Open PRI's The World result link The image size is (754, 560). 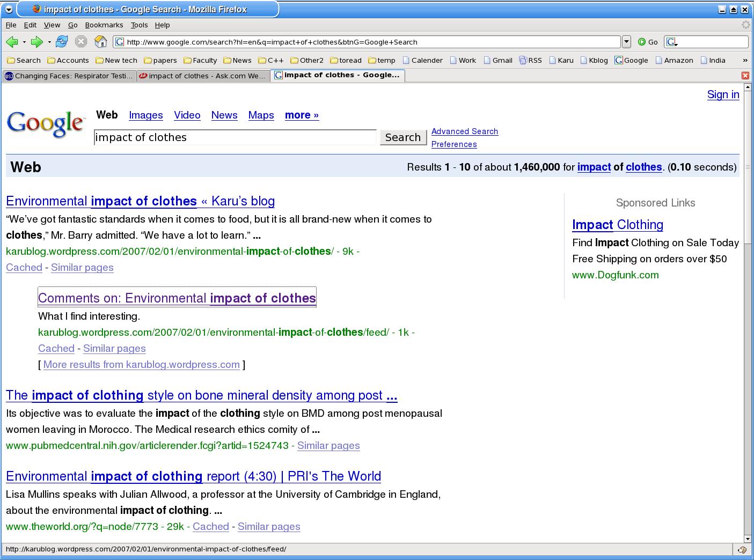194,476
